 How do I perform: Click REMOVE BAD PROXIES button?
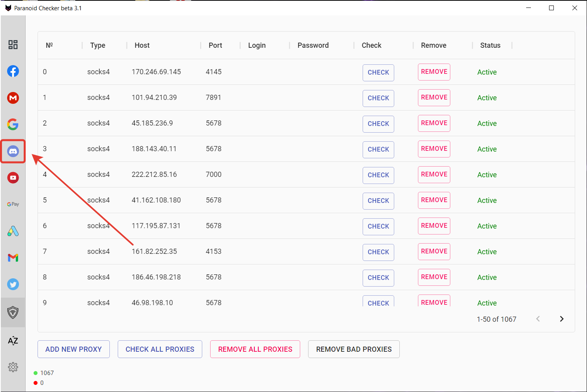point(354,349)
